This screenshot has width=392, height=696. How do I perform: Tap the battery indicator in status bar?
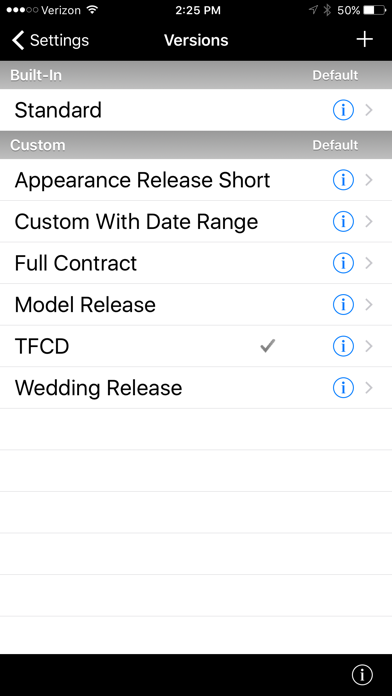(x=374, y=10)
